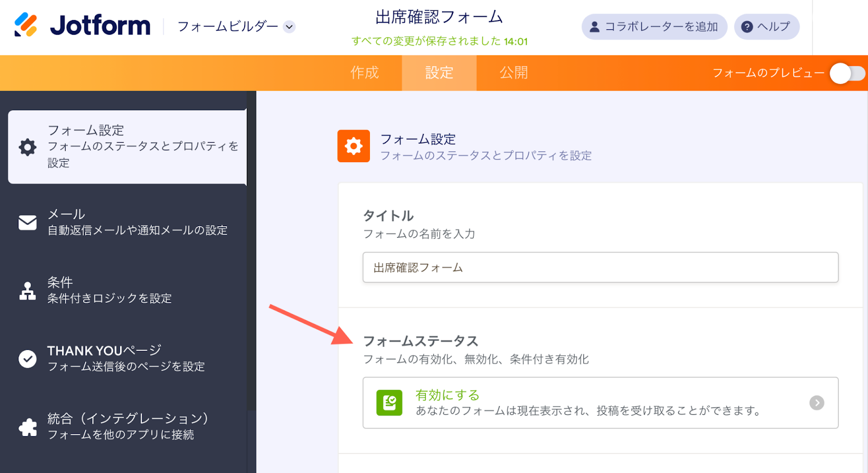Open the フォームビルダー dropdown
This screenshot has width=868, height=473.
[x=236, y=27]
